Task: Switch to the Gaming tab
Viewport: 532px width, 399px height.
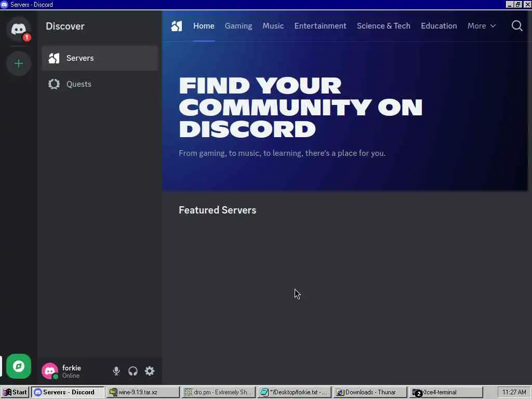Action: 238,26
